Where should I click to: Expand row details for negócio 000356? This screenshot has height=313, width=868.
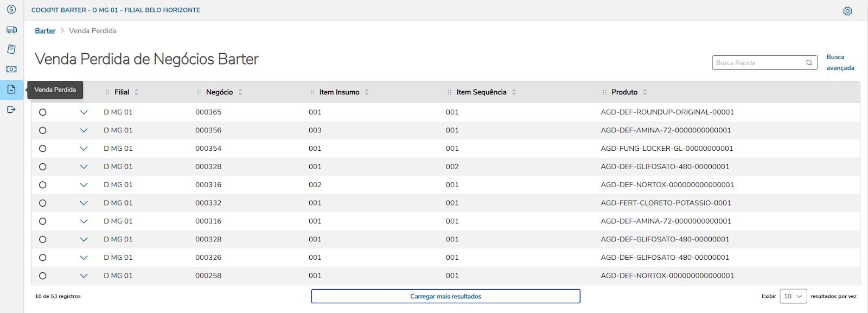pos(84,131)
